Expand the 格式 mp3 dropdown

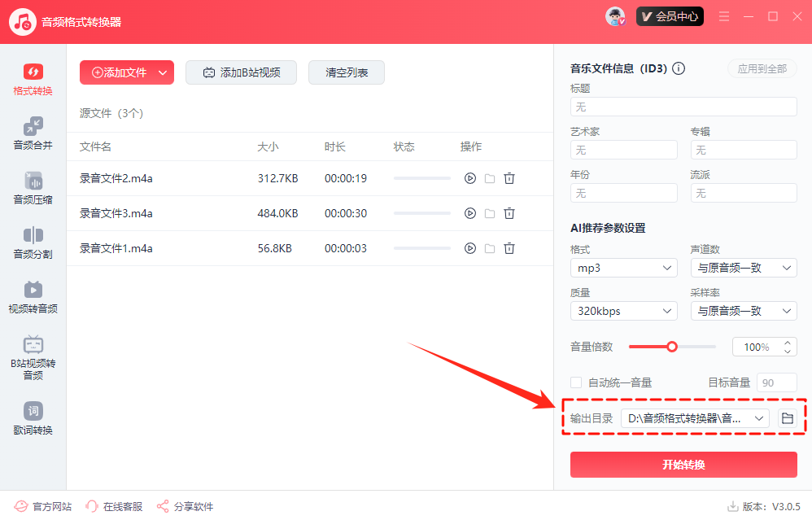click(x=623, y=268)
